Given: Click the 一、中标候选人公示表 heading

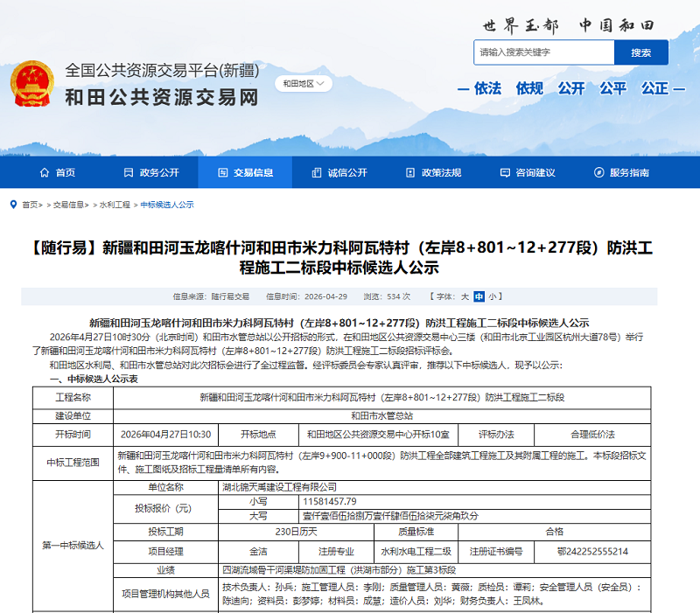Looking at the screenshot, I should pyautogui.click(x=94, y=380).
